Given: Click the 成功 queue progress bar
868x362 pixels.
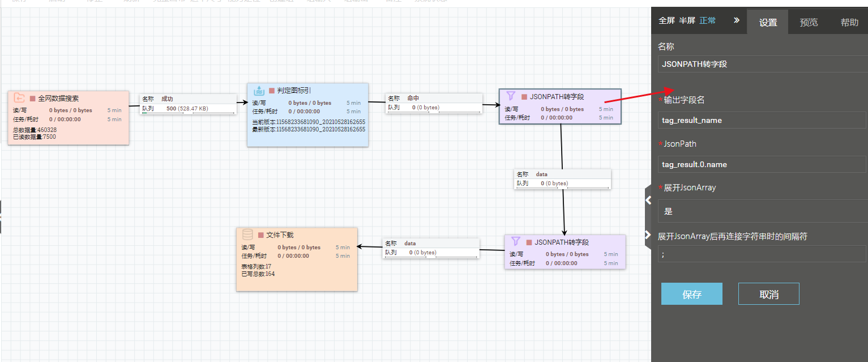Looking at the screenshot, I should coord(188,113).
